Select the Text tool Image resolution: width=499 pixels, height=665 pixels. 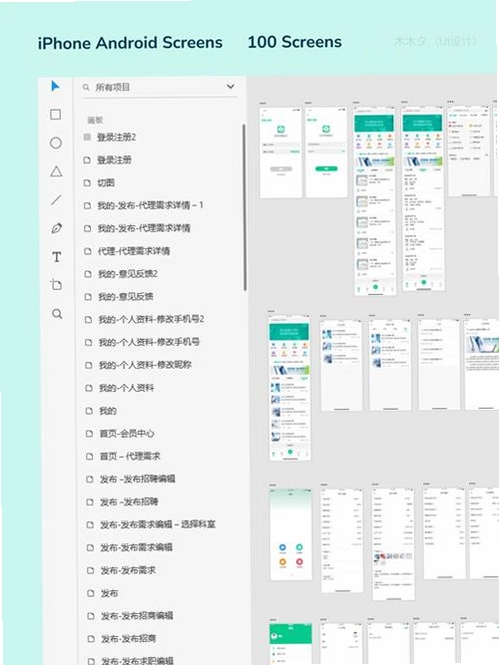point(57,257)
